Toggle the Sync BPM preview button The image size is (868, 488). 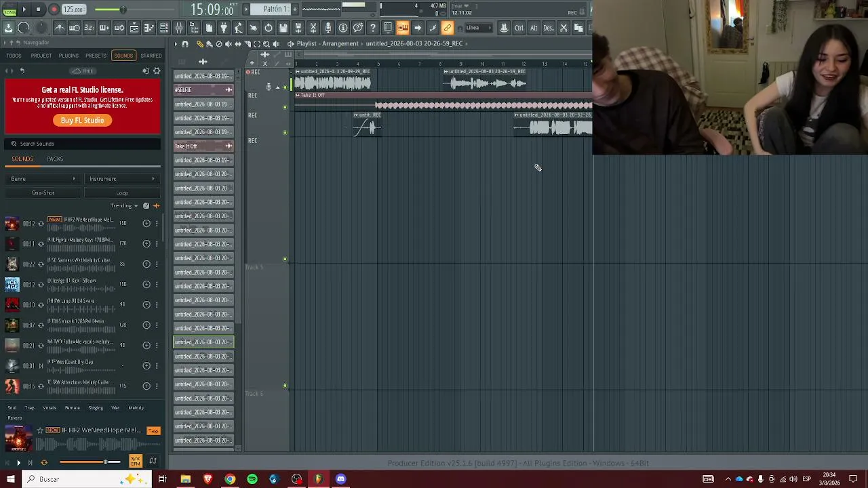click(136, 462)
